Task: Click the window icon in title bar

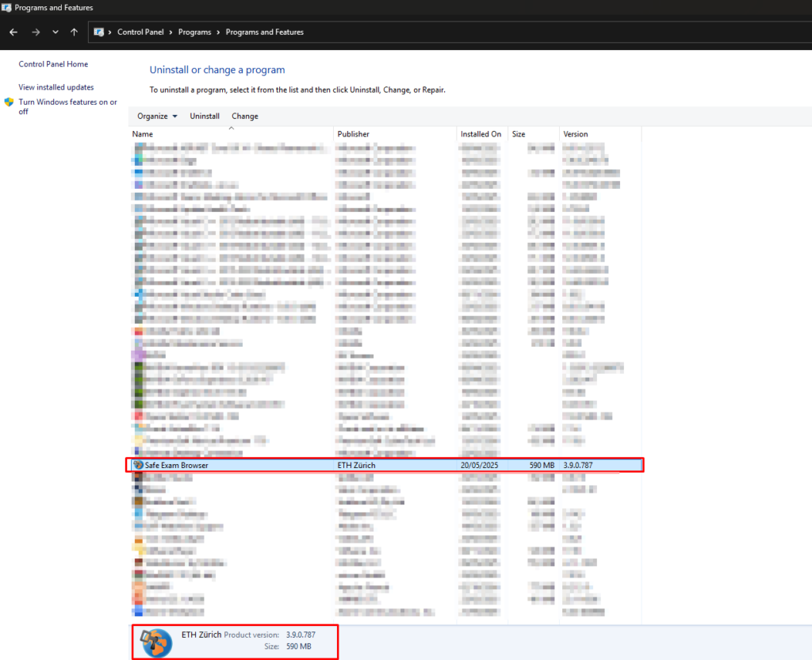Action: point(6,8)
